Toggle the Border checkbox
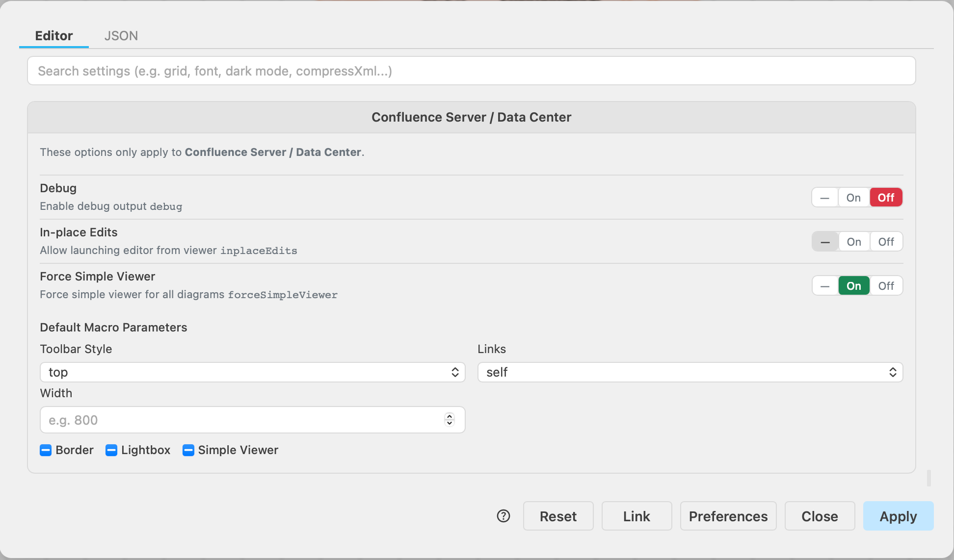 (x=46, y=450)
